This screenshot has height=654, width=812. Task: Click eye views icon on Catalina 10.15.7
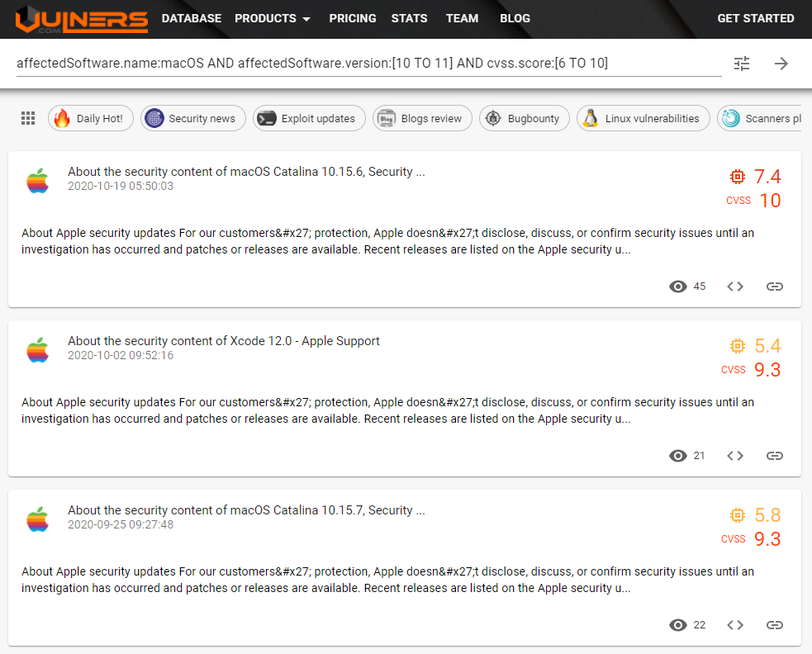678,625
